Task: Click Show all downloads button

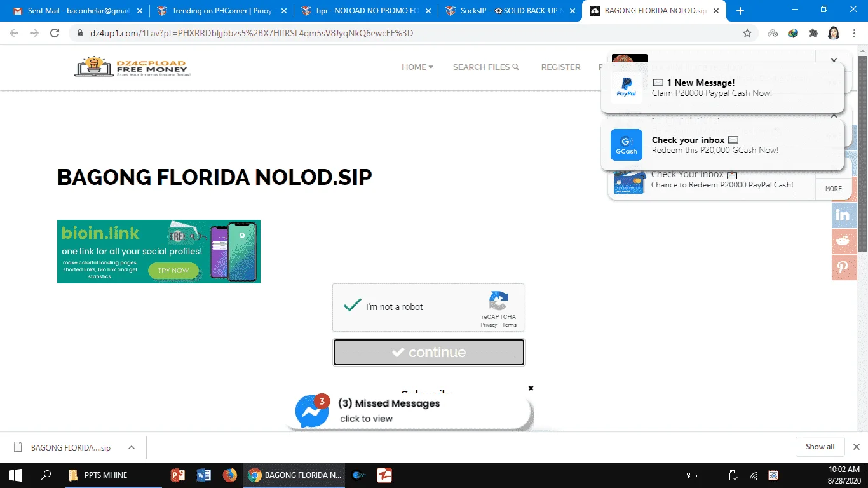Action: (x=820, y=447)
